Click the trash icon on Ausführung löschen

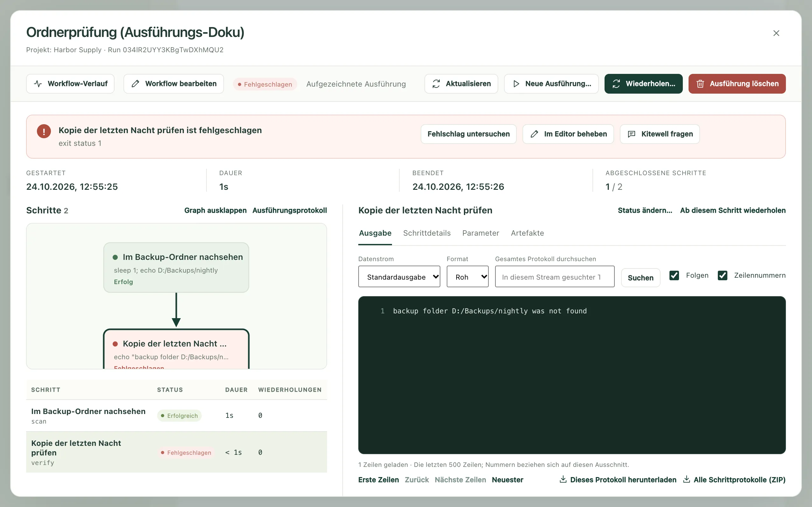click(x=700, y=84)
